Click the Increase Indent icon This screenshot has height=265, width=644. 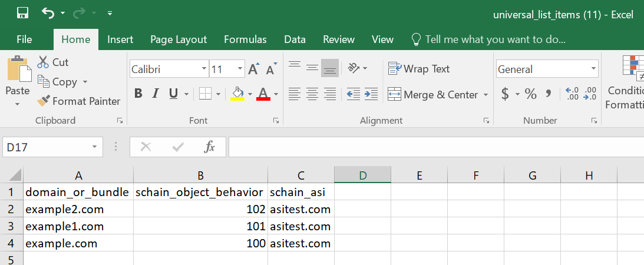371,94
